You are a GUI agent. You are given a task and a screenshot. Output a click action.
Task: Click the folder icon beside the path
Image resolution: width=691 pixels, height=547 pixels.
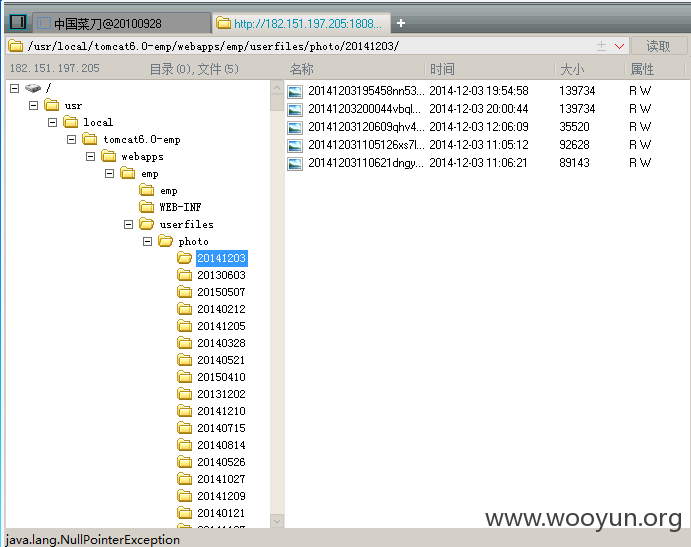pyautogui.click(x=16, y=46)
